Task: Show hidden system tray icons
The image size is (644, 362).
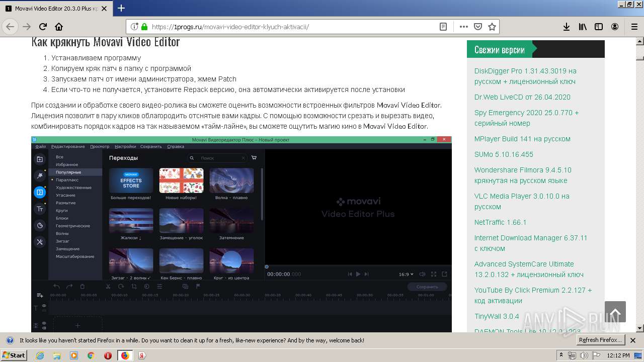Action: point(561,355)
